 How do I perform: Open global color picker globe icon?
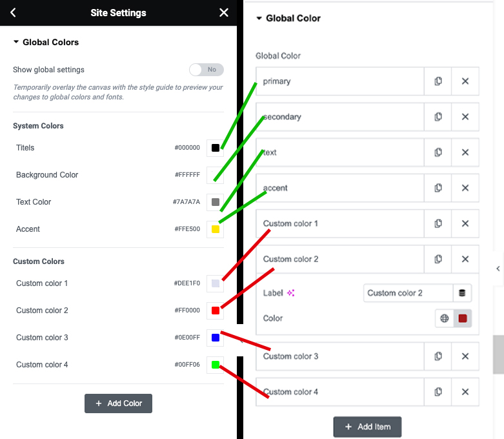444,318
